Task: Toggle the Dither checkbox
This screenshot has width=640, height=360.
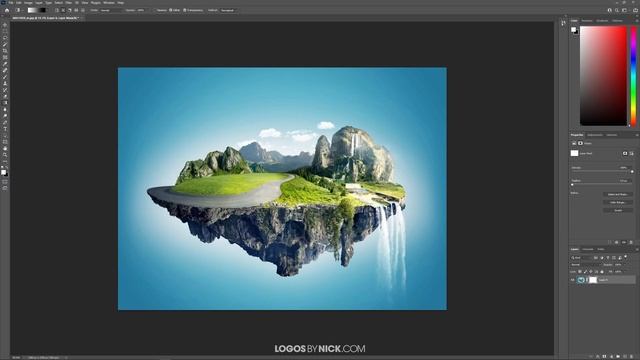Action: pos(170,10)
